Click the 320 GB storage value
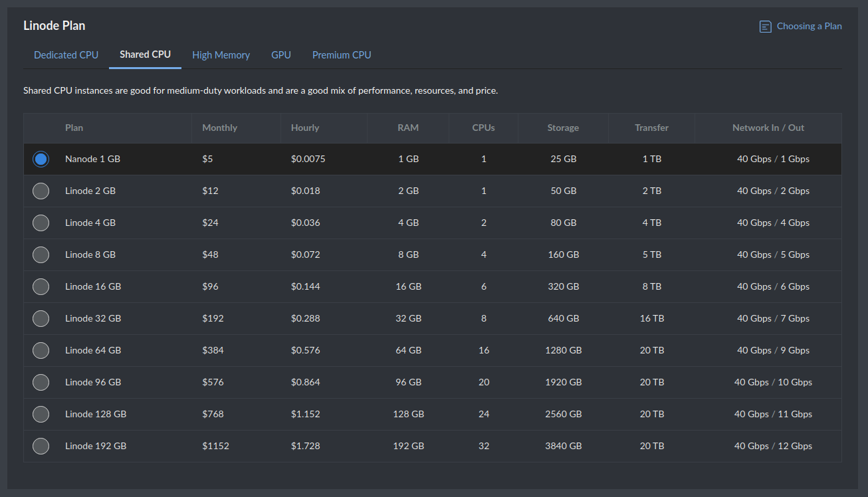 coord(564,287)
